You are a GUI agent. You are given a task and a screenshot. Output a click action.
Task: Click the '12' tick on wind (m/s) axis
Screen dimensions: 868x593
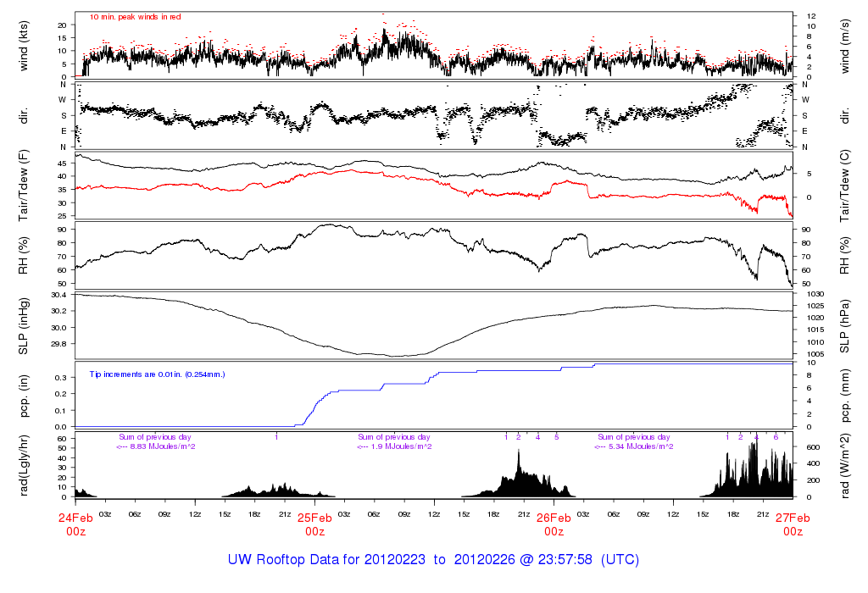pos(811,16)
